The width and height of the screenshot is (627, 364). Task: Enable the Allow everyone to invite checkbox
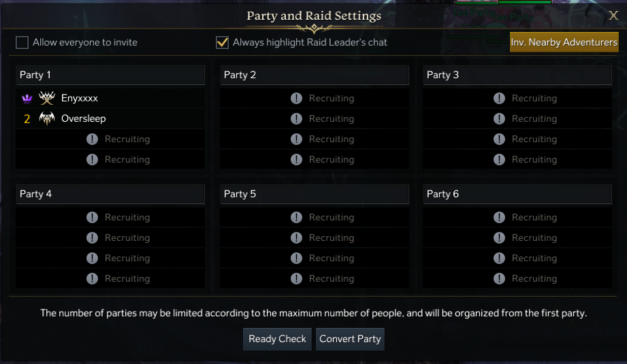[22, 43]
